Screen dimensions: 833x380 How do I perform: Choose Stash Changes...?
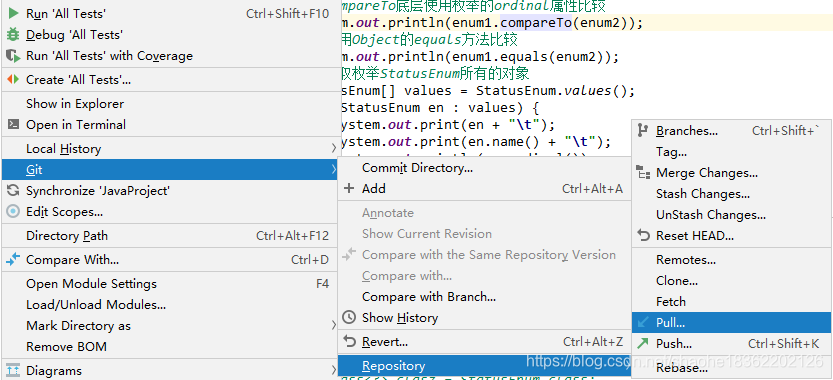click(x=732, y=193)
